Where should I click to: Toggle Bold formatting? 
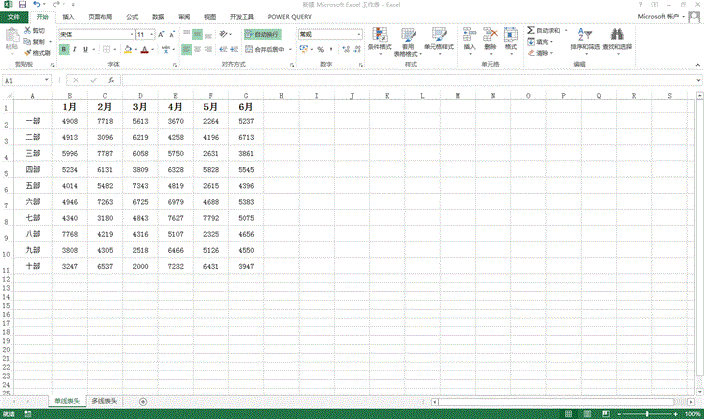pos(64,49)
